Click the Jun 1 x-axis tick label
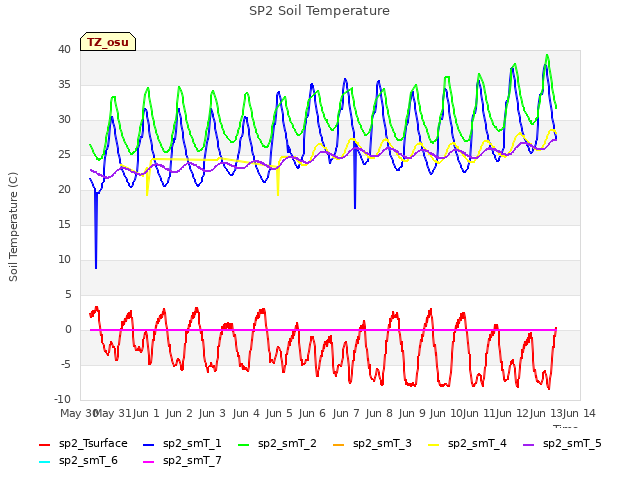640x480 pixels. click(146, 413)
